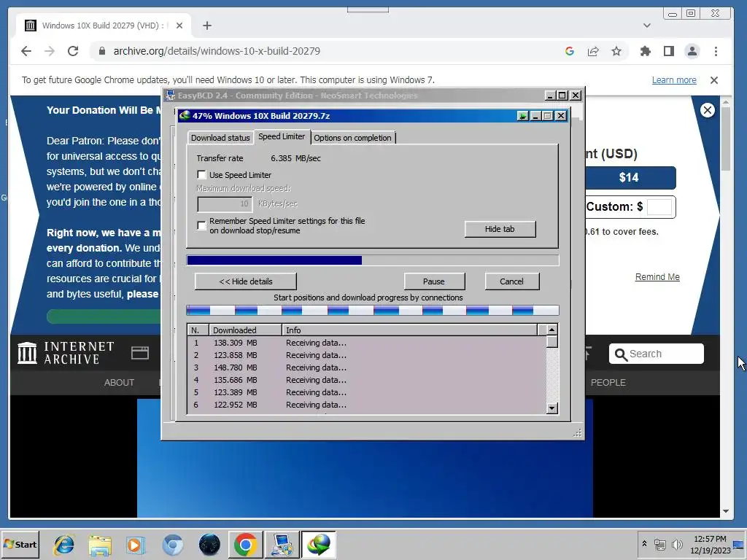Click the Internet Archive search box
Viewport: 747px width, 560px height.
click(x=656, y=354)
